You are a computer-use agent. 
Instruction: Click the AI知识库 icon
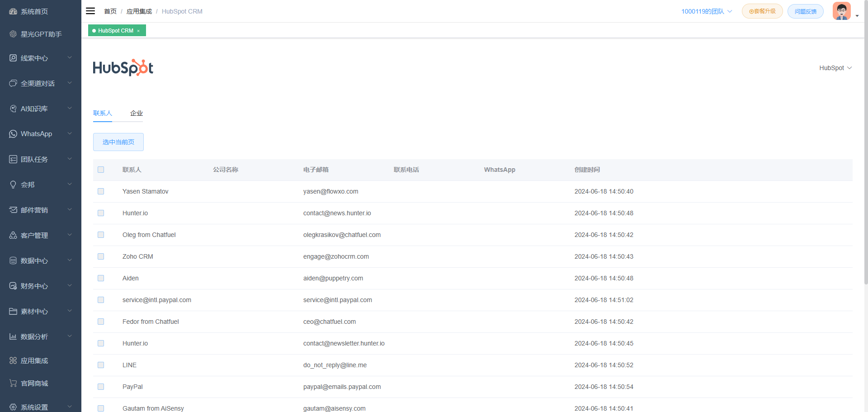coord(13,109)
